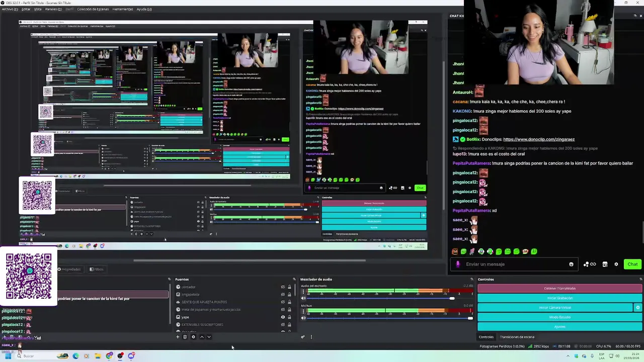Image resolution: width=644 pixels, height=362 pixels.
Task: Show the zingapelada source
Action: click(283, 295)
